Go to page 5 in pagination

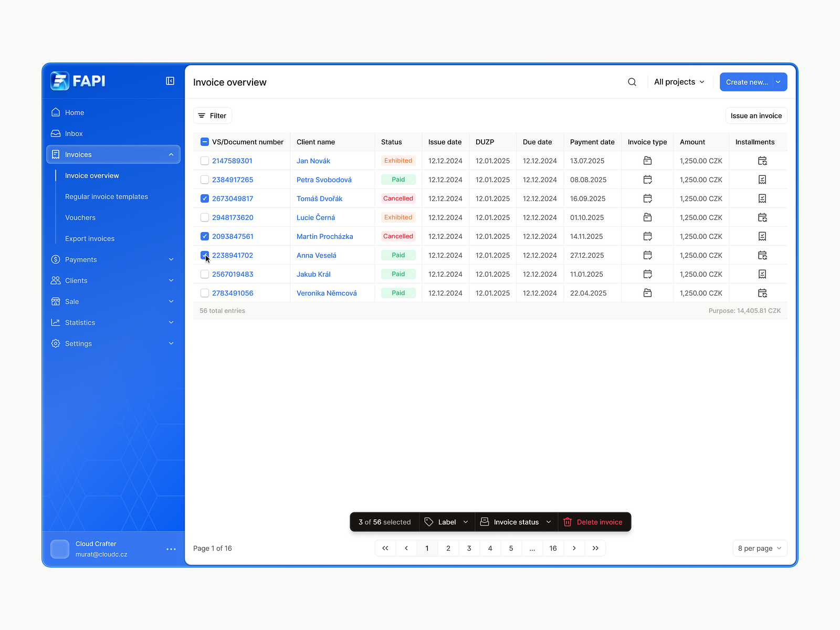click(511, 548)
